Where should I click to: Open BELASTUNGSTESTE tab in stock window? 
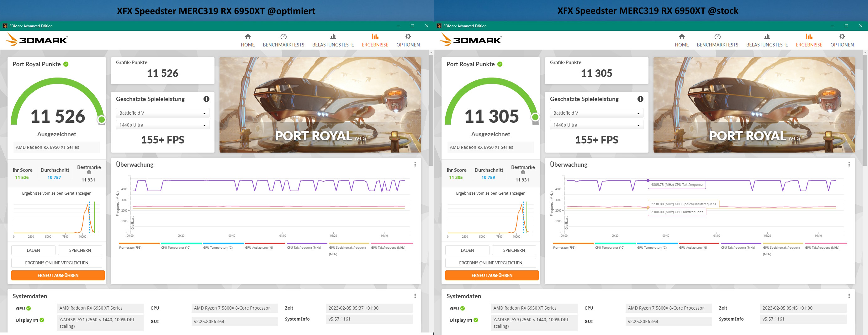pyautogui.click(x=767, y=40)
